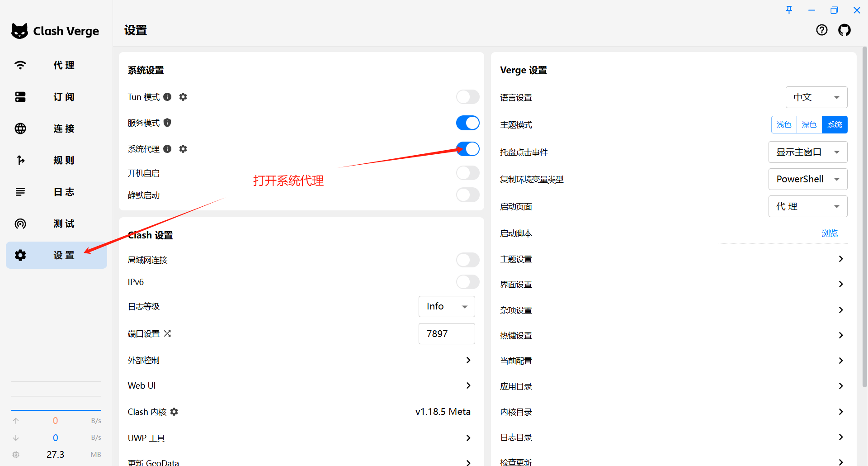Select the 深色 theme mode button
Image resolution: width=868 pixels, height=466 pixels.
pyautogui.click(x=809, y=124)
